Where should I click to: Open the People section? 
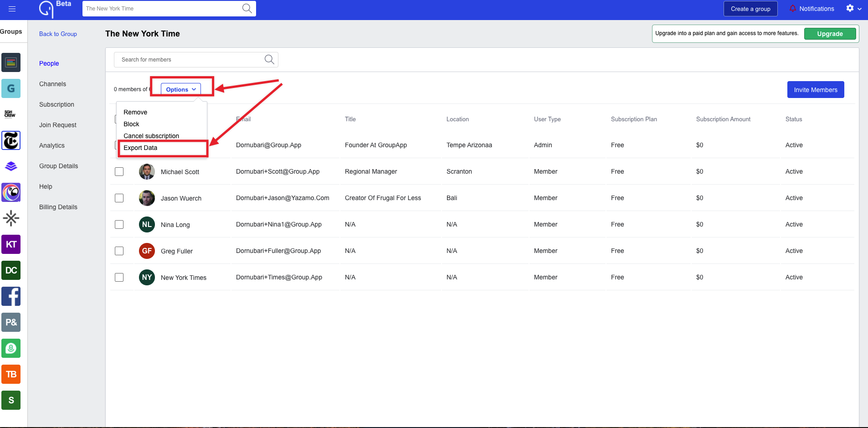point(49,63)
